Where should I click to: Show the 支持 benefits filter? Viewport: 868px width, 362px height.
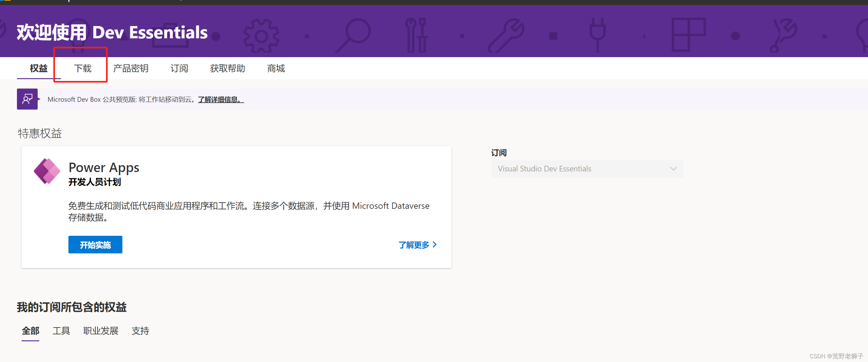(x=140, y=331)
